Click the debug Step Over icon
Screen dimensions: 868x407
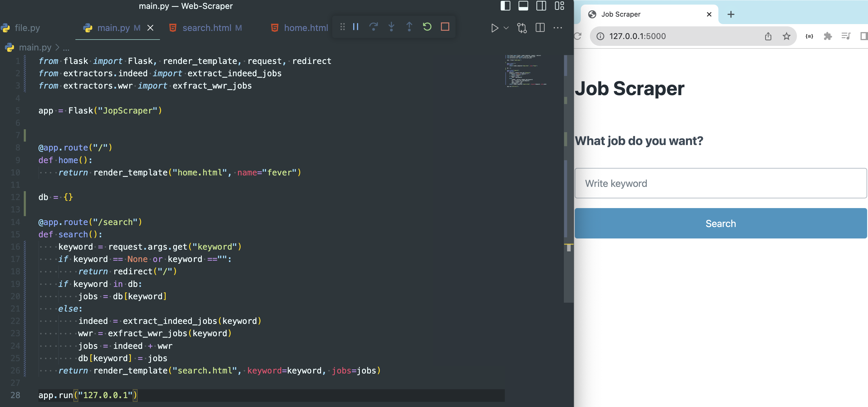tap(373, 27)
